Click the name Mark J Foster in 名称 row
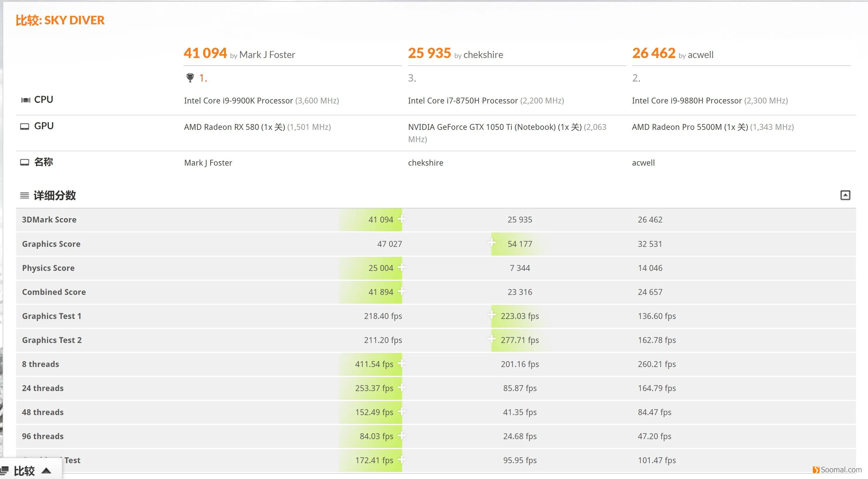Screen dimensions: 868x479 pos(208,163)
